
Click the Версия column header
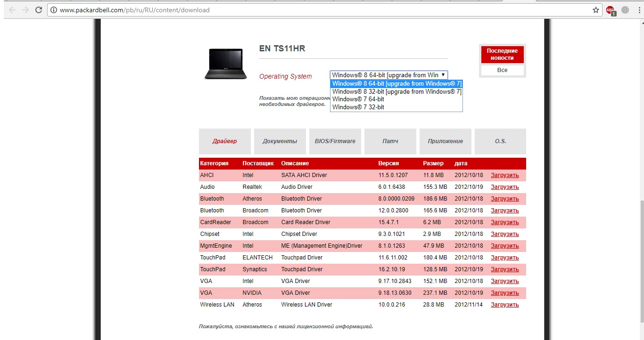pyautogui.click(x=388, y=163)
